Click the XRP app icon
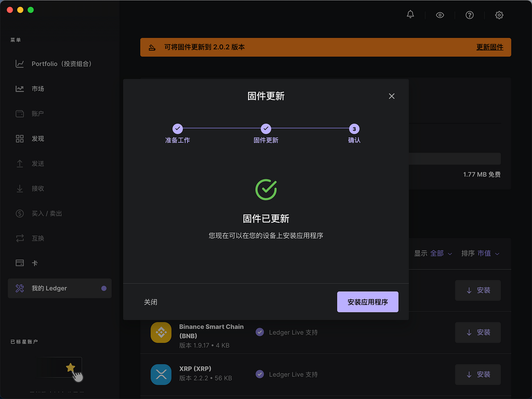This screenshot has width=532, height=399. (161, 375)
